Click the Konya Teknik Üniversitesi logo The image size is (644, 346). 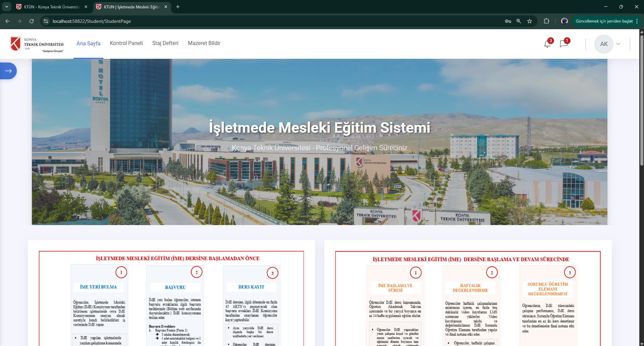pos(37,44)
